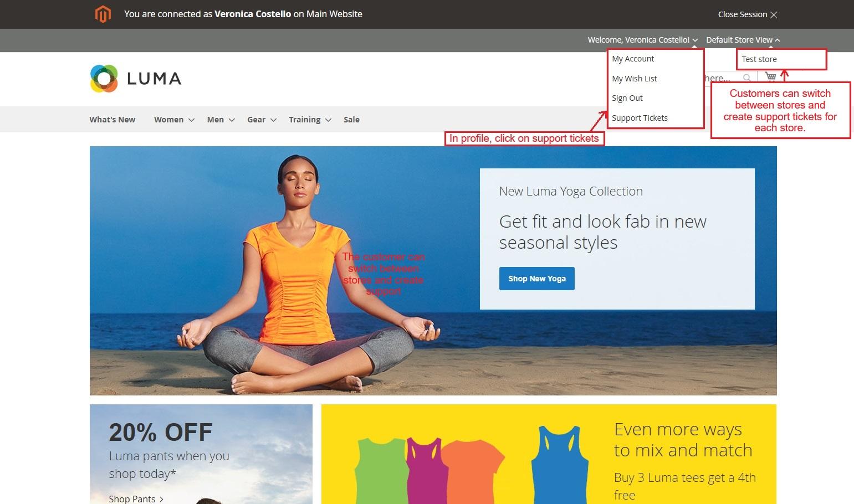The image size is (854, 504).
Task: Click the Magento logo icon in top bar
Action: click(x=103, y=14)
